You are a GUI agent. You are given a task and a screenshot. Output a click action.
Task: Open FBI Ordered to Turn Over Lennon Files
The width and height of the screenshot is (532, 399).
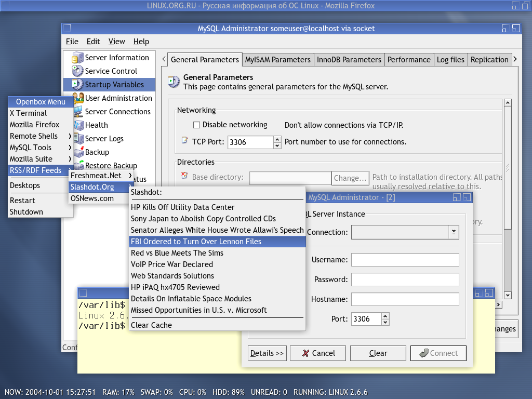coord(218,241)
